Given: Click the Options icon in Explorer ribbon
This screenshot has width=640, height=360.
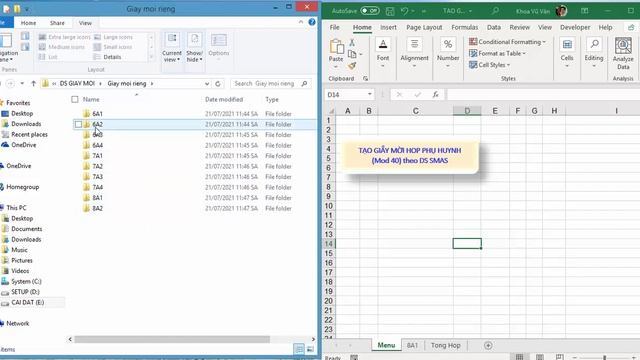Looking at the screenshot, I should pos(219,40).
